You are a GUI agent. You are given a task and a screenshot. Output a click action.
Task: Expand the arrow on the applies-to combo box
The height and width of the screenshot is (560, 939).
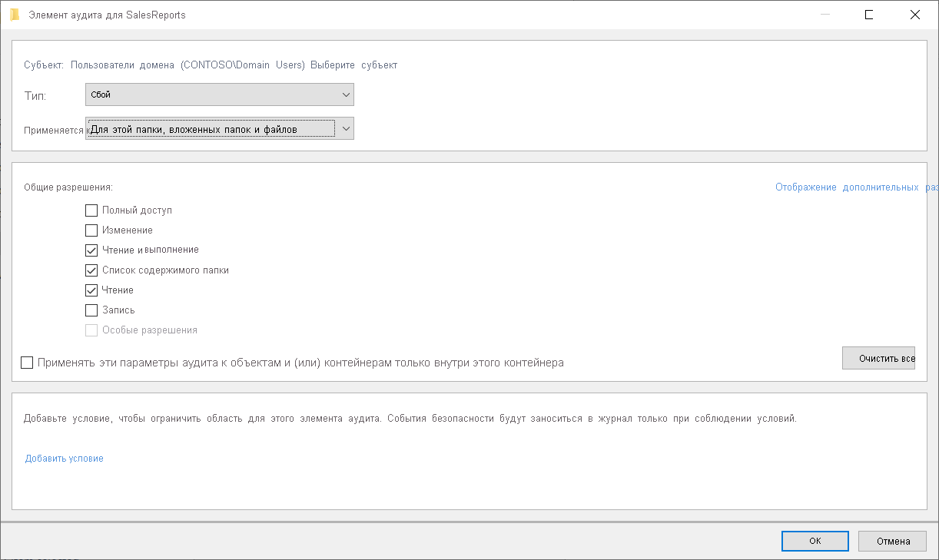346,128
